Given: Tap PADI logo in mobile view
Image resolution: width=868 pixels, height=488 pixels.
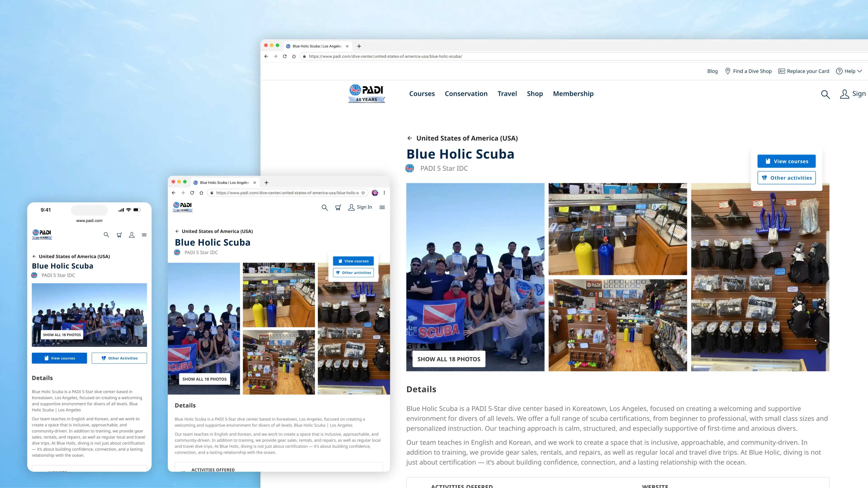Looking at the screenshot, I should 42,234.
